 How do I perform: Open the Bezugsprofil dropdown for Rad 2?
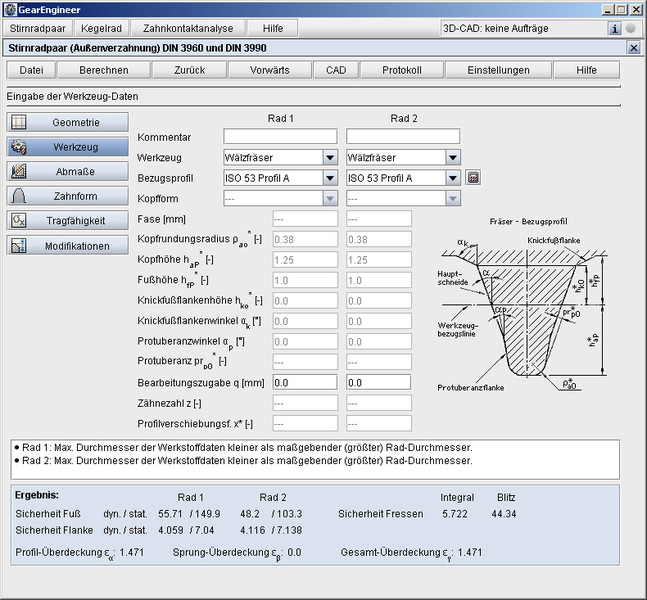pos(453,178)
